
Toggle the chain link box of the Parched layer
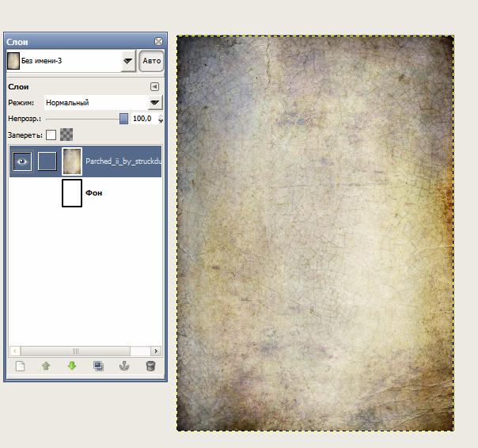(x=47, y=161)
